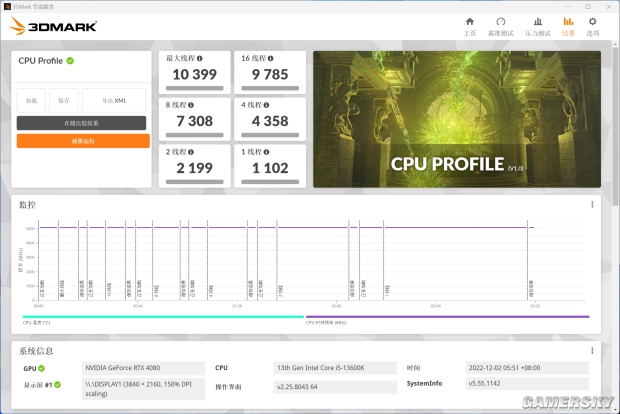Click the CPU Profile preview image
This screenshot has width=620, height=414.
pyautogui.click(x=457, y=119)
